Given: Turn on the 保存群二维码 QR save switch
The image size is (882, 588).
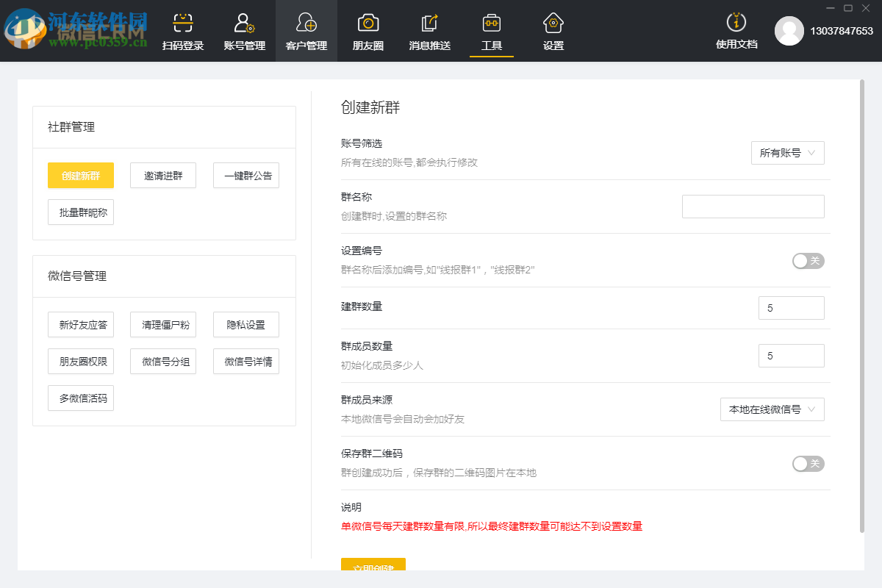Looking at the screenshot, I should click(x=808, y=464).
